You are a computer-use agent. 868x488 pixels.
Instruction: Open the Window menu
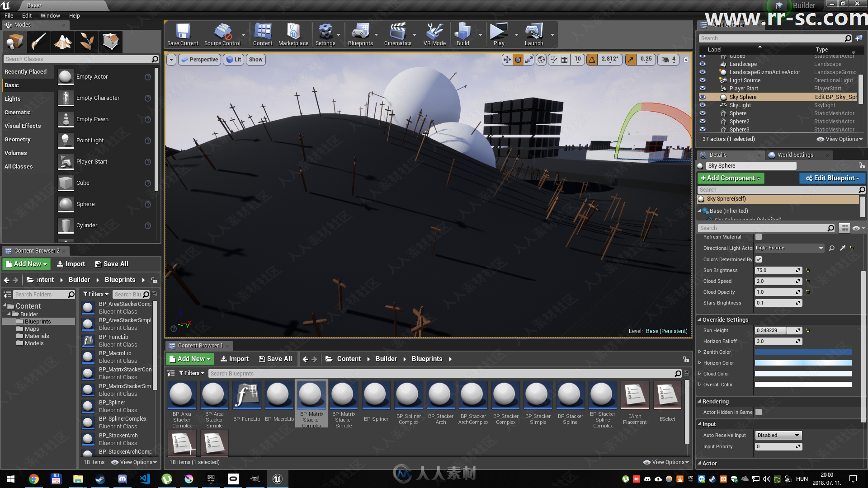tap(50, 15)
